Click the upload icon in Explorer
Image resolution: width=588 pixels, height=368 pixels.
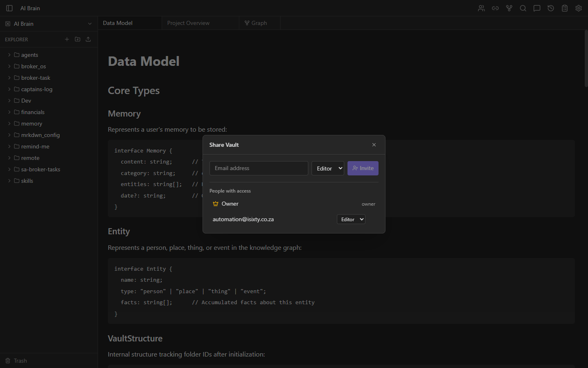click(x=88, y=39)
